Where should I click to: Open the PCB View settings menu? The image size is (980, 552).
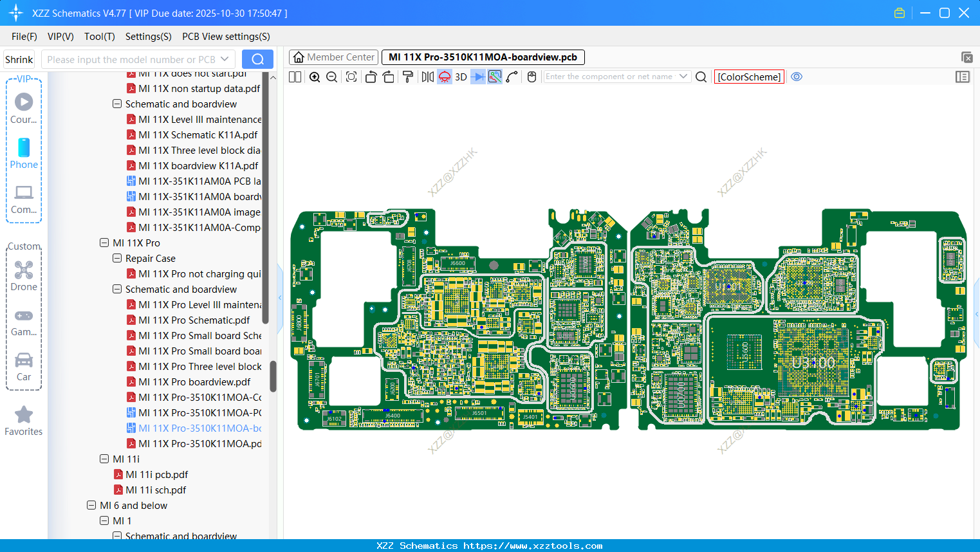coord(226,37)
